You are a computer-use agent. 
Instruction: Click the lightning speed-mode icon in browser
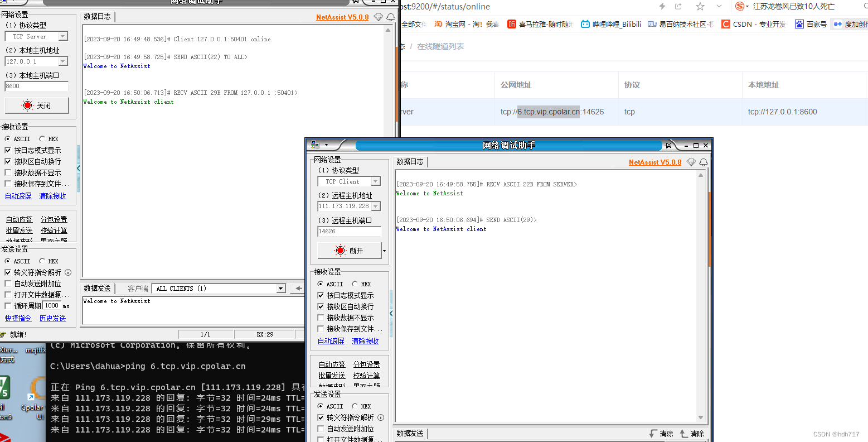click(x=662, y=6)
